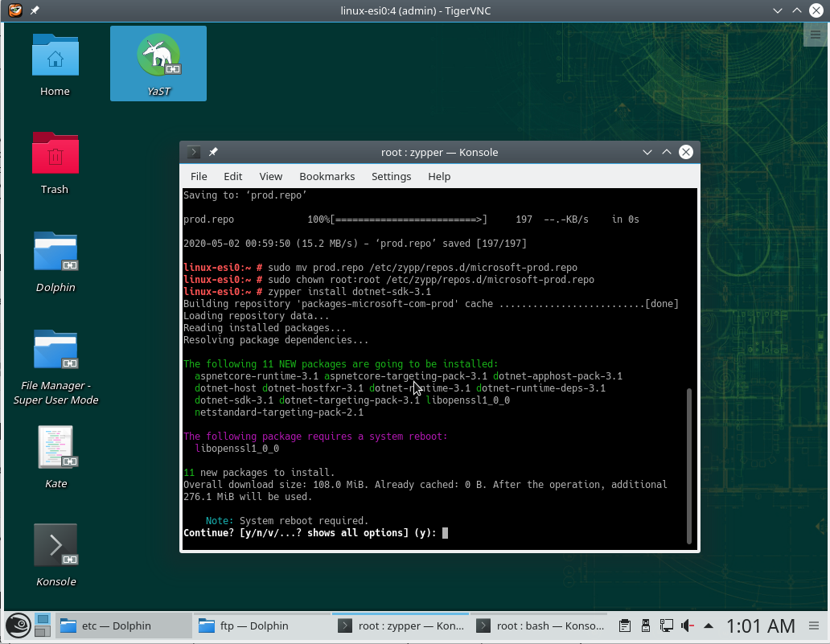Click the Konsole terminal scrollbar handle
The width and height of the screenshot is (830, 644).
[689, 466]
